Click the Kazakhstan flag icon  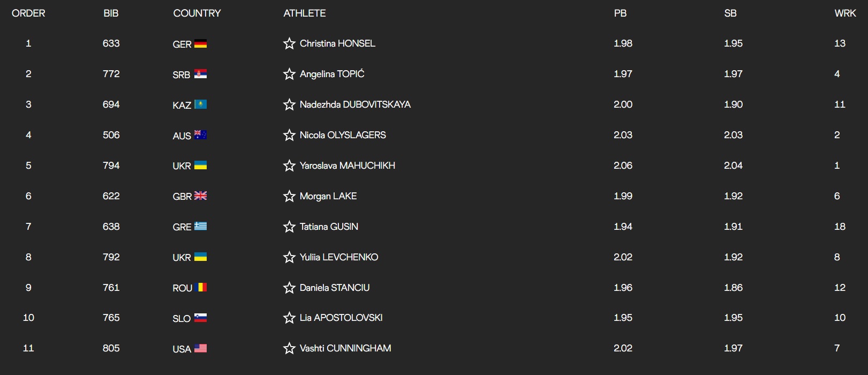point(200,104)
